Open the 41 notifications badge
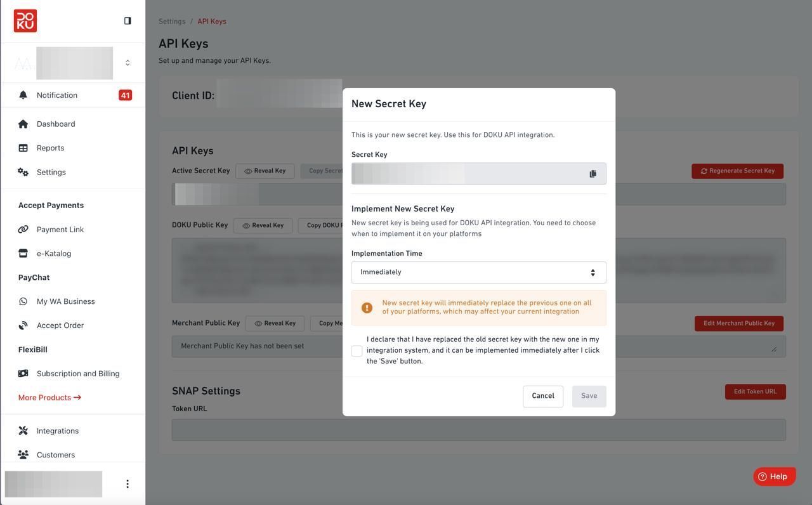The width and height of the screenshot is (812, 505). point(125,95)
